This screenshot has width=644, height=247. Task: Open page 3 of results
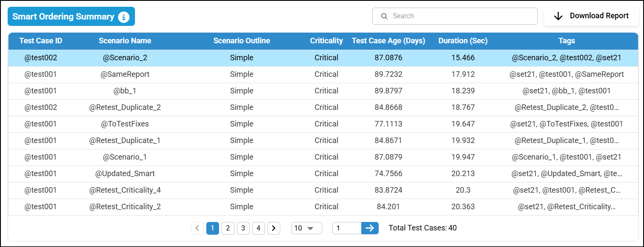point(243,228)
